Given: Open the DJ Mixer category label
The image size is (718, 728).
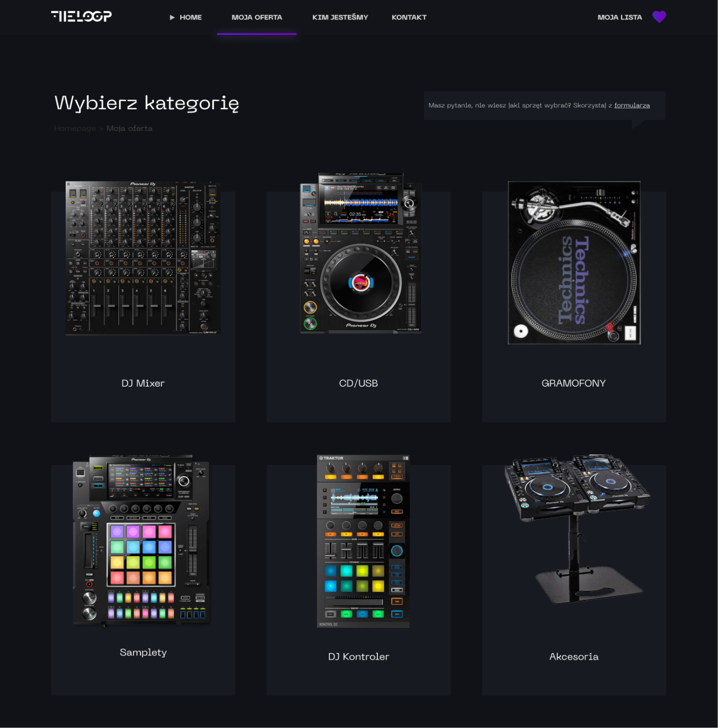Looking at the screenshot, I should click(143, 383).
